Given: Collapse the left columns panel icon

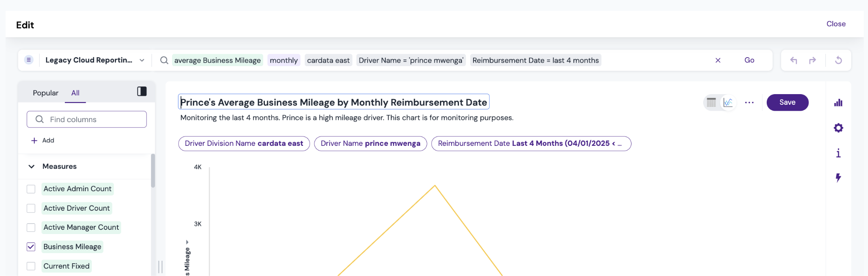Looking at the screenshot, I should pos(142,91).
